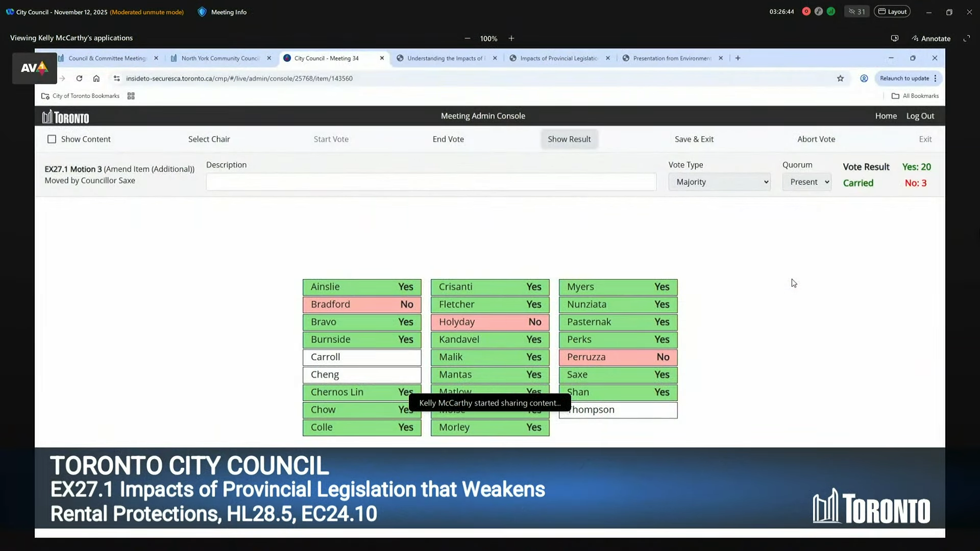The image size is (980, 551).
Task: Bookmark page with the star icon
Action: 840,79
